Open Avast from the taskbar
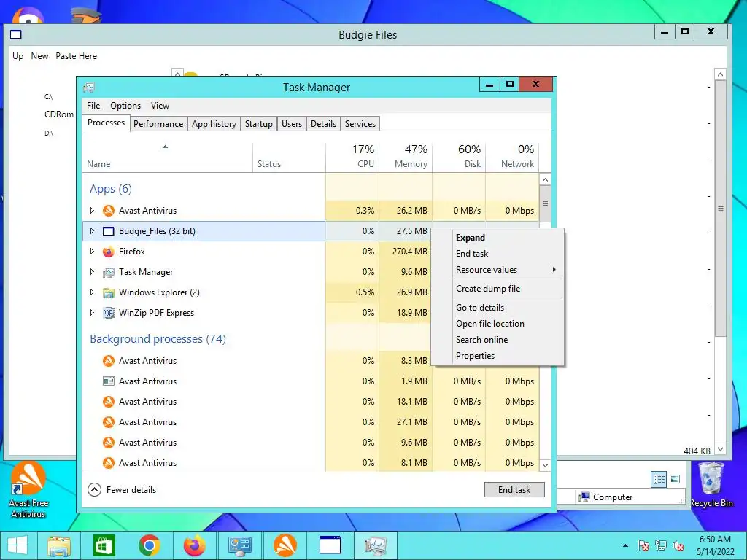This screenshot has height=560, width=747. (x=285, y=545)
